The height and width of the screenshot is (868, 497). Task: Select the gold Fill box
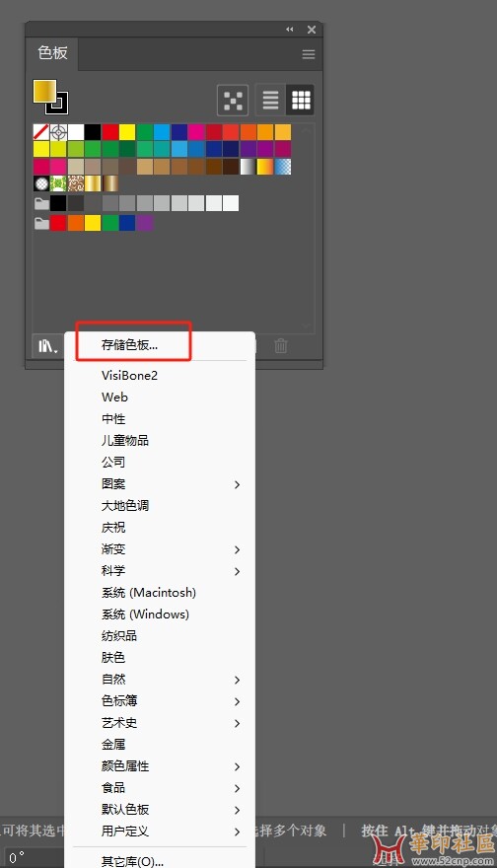(x=44, y=92)
